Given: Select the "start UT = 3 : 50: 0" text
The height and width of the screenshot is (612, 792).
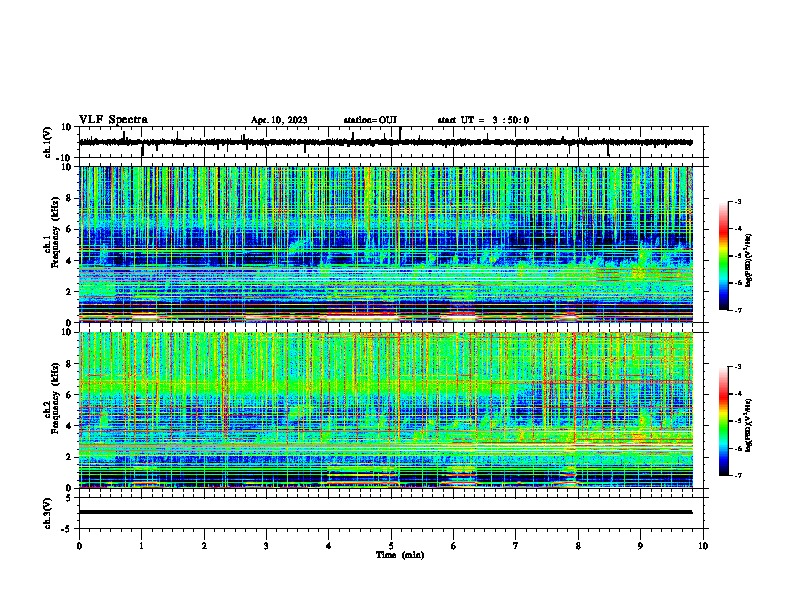Looking at the screenshot, I should pos(483,120).
